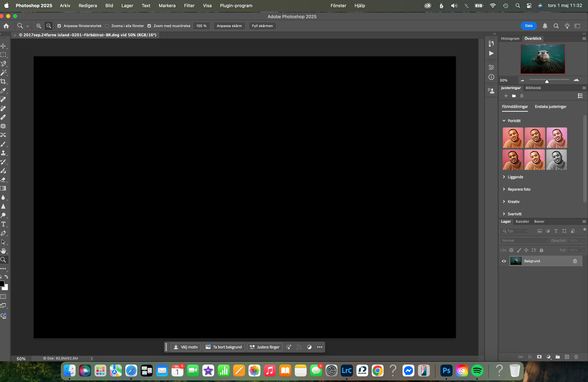The height and width of the screenshot is (382, 588).
Task: Select the Gradient tool
Action: click(x=3, y=189)
